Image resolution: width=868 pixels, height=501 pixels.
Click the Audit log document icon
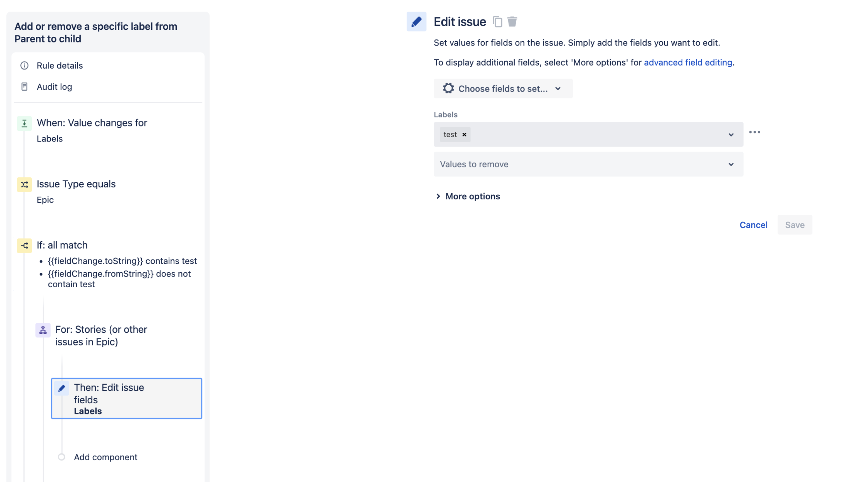coord(24,87)
